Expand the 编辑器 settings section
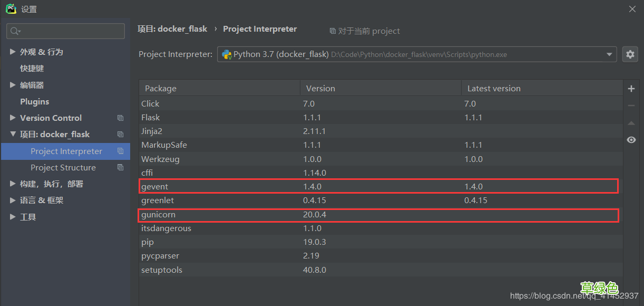Viewport: 644px width, 306px height. pyautogui.click(x=13, y=85)
